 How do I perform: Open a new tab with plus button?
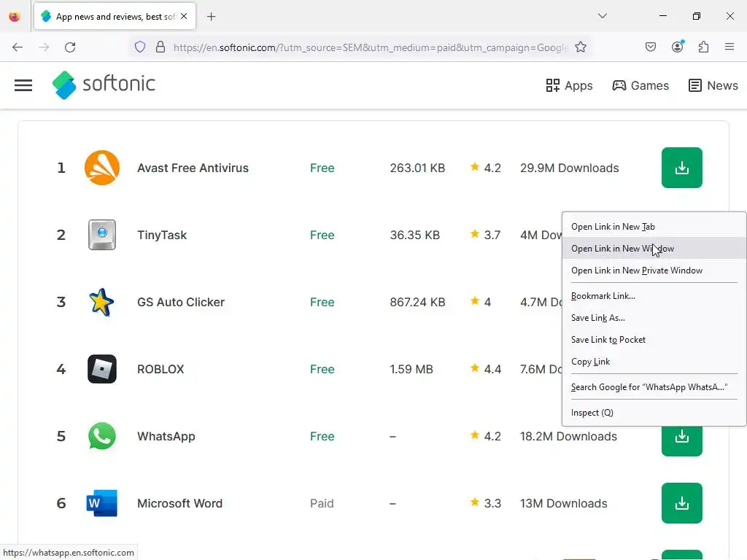coord(211,17)
